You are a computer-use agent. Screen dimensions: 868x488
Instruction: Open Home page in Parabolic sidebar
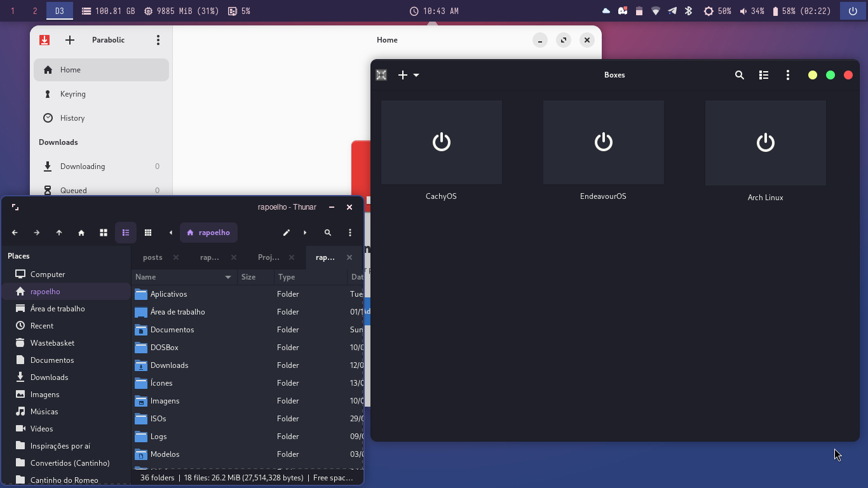click(101, 70)
